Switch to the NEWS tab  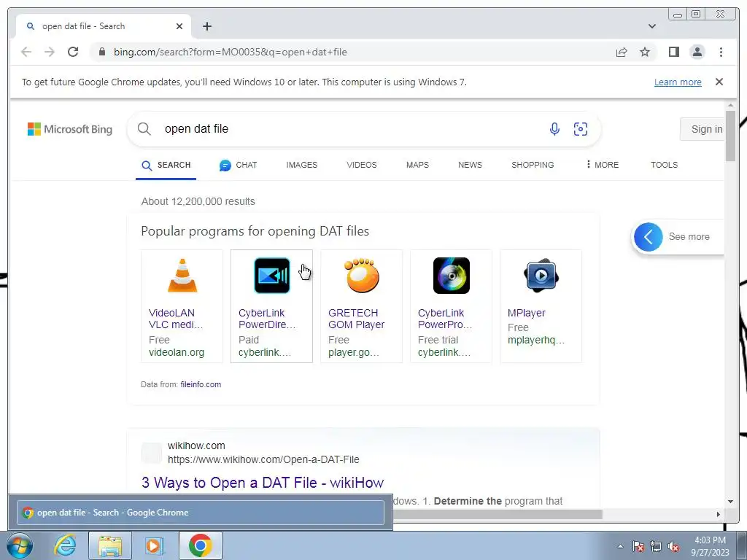point(470,165)
